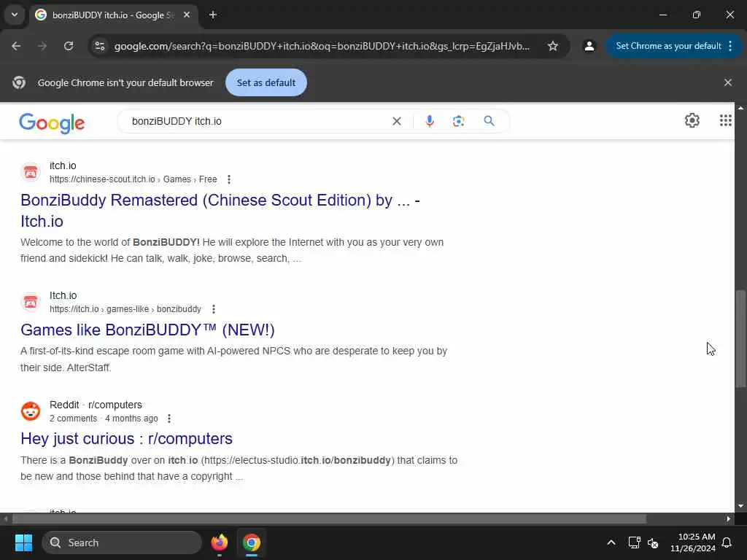Click the taskbar Search box
This screenshot has height=560, width=747.
[x=122, y=542]
